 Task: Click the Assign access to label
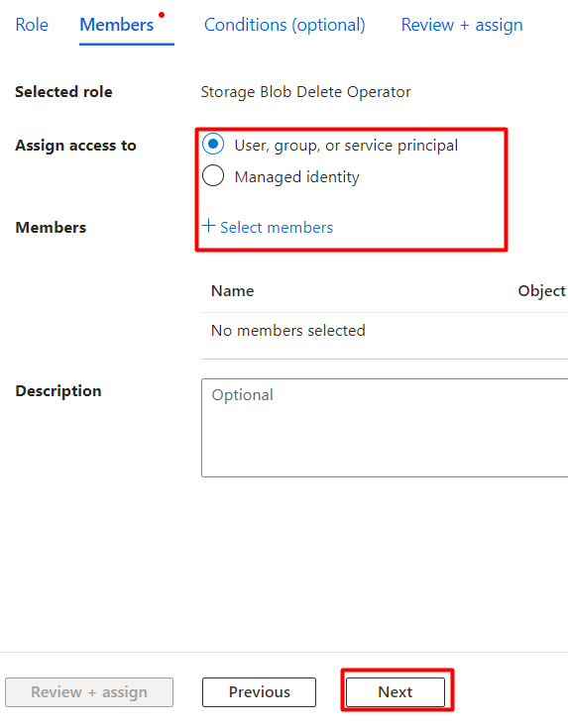75,146
